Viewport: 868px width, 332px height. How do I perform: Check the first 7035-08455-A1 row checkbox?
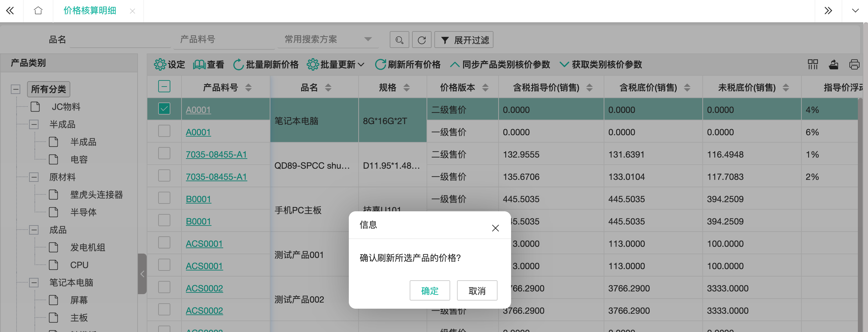[x=164, y=153]
